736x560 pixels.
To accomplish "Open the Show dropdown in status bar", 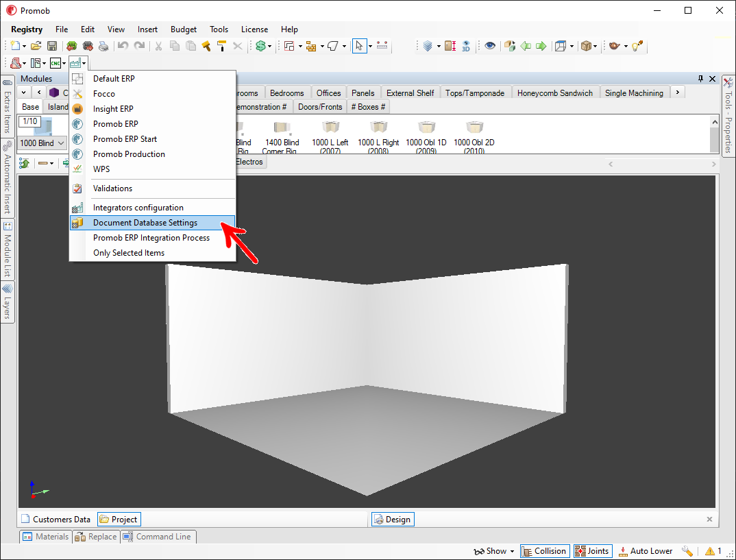I will [494, 551].
